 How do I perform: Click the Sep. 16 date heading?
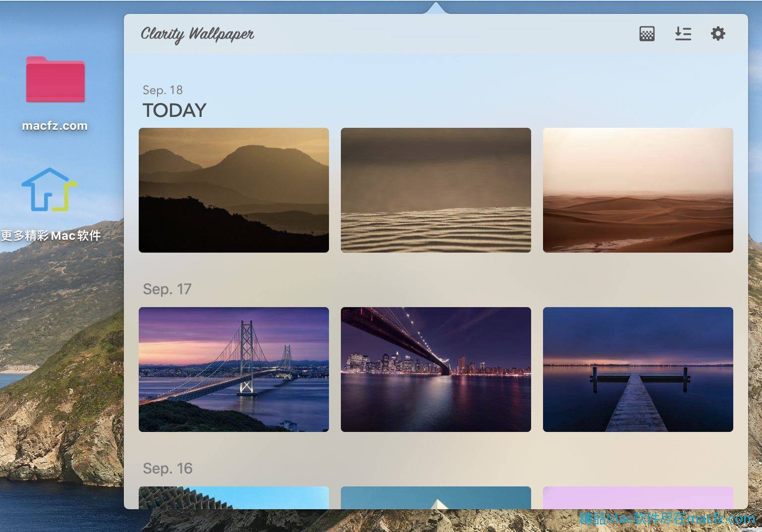point(167,469)
